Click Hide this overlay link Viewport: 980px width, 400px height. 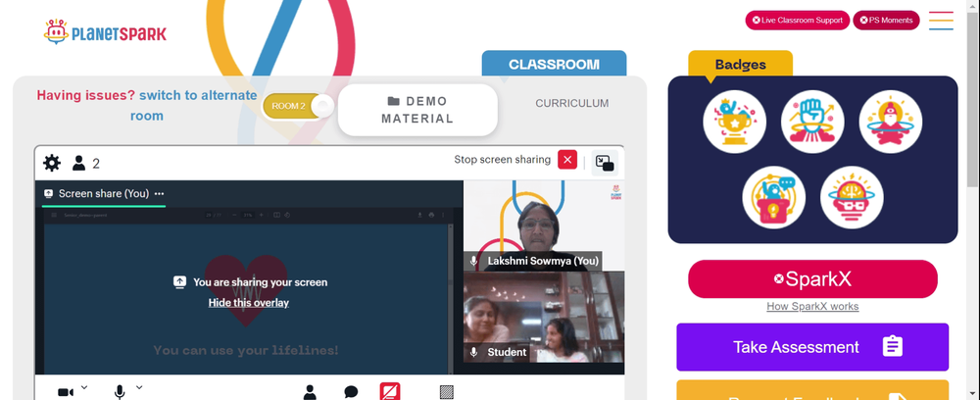pos(249,303)
